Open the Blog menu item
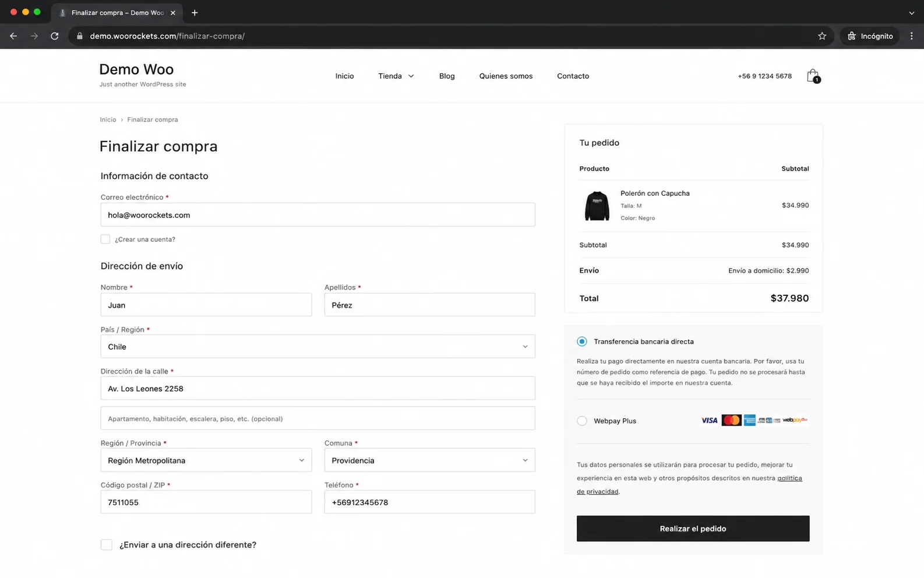924x578 pixels. [x=447, y=76]
